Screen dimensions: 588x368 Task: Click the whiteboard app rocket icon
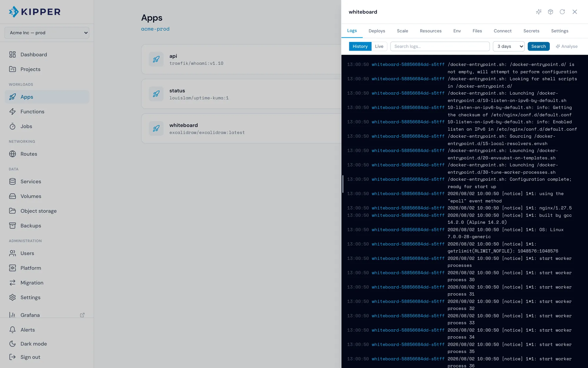(x=156, y=128)
